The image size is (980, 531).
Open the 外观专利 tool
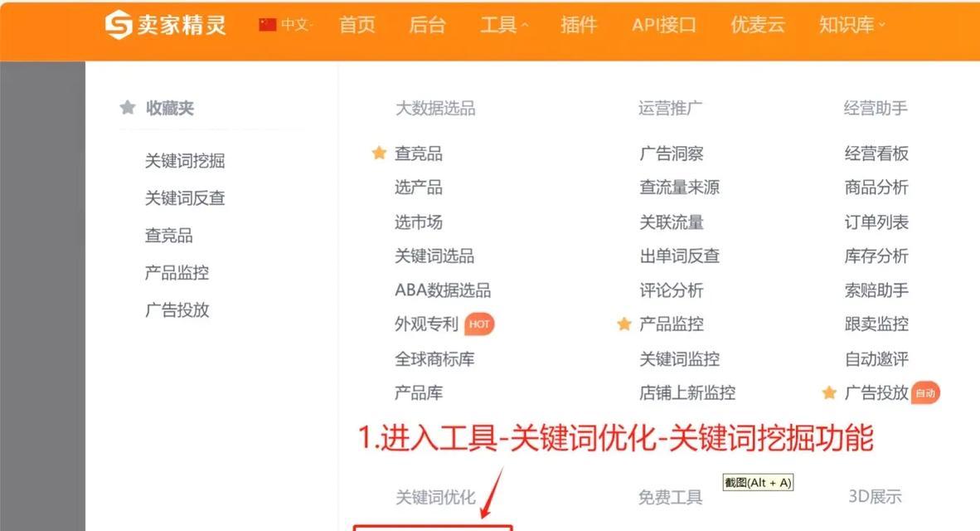[427, 324]
